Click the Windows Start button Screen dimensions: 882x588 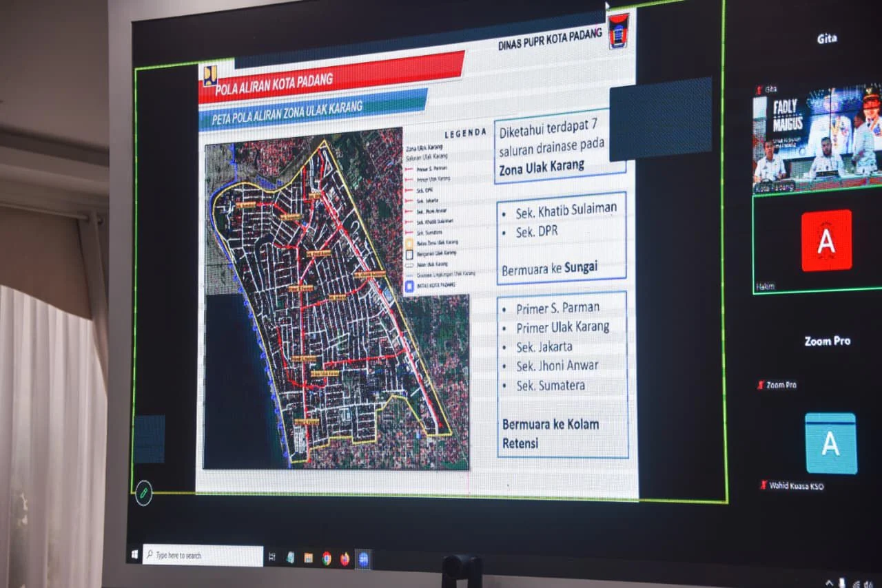pyautogui.click(x=134, y=553)
